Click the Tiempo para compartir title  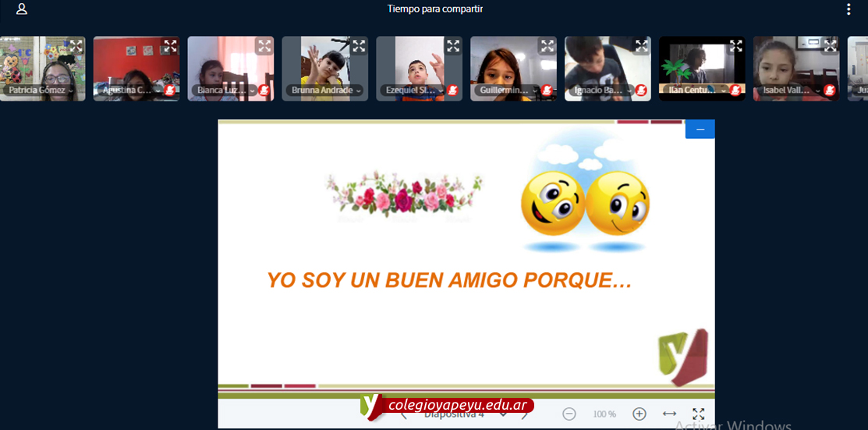pyautogui.click(x=435, y=9)
